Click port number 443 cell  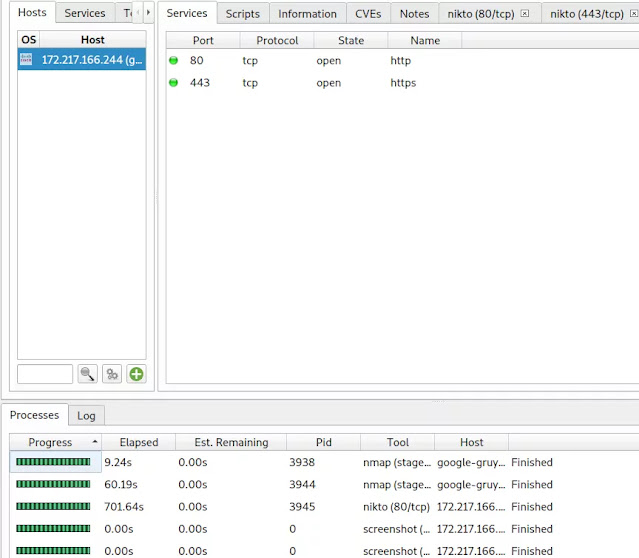pos(200,83)
